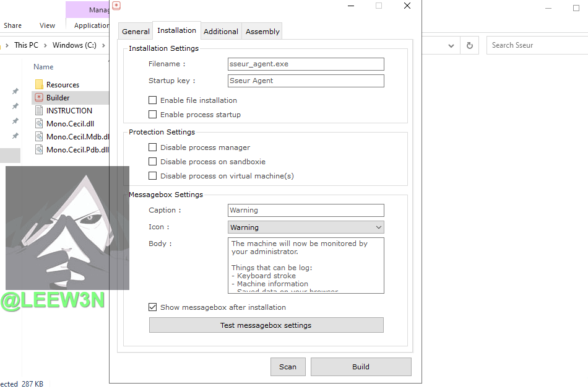588x391 pixels.
Task: Click the Mono.Cecil.Mdb.dll file icon
Action: (39, 136)
